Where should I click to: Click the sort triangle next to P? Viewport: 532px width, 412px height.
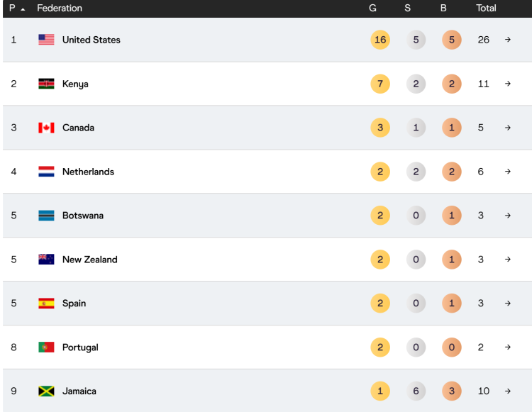point(23,9)
